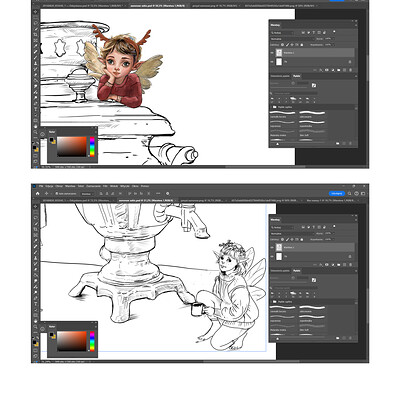The height and width of the screenshot is (400, 400).
Task: Select the Type tool in the upper window toolbar
Action: point(36,109)
